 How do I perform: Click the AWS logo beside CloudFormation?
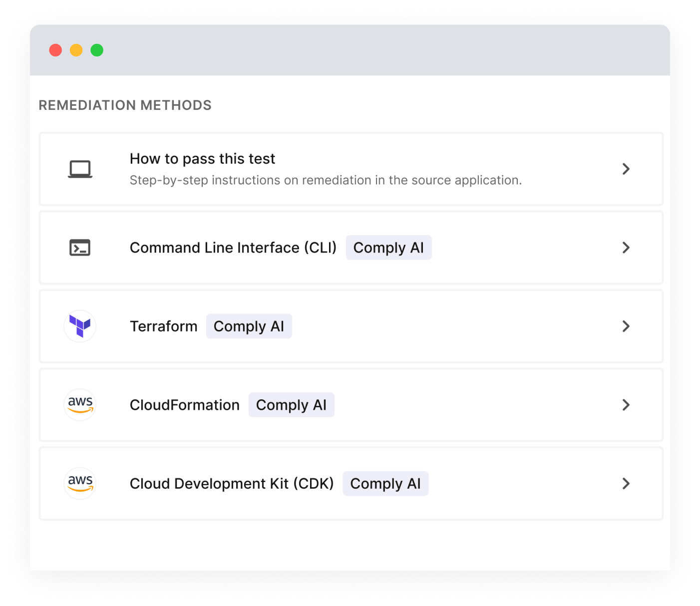click(80, 405)
